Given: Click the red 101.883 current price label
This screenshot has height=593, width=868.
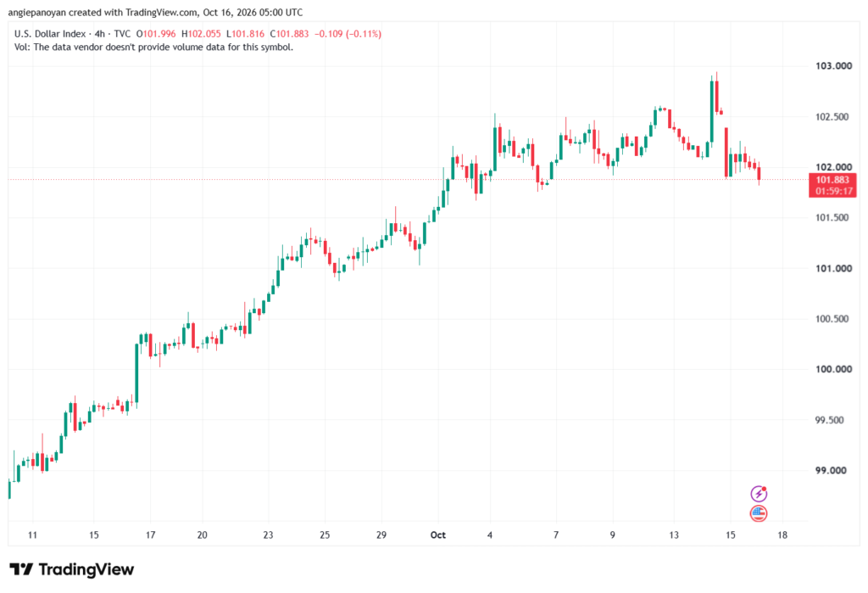Looking at the screenshot, I should coord(832,180).
